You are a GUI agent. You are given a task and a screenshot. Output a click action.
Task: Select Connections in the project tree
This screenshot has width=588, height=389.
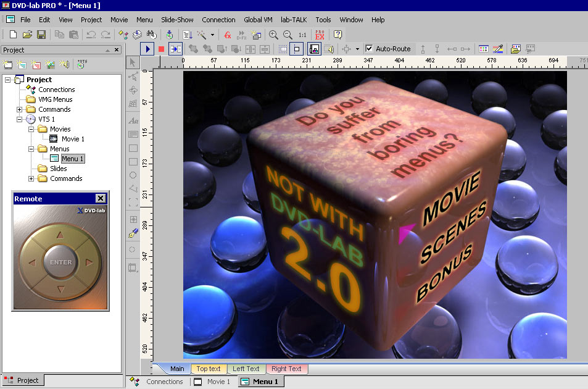tap(56, 90)
